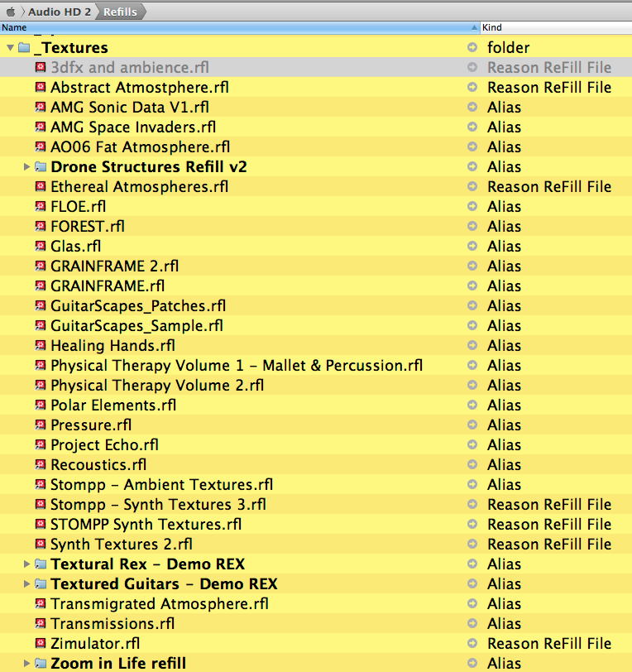Click the arrow badge beside Abstract Atmostphere.rfl
The width and height of the screenshot is (632, 672).
click(x=472, y=87)
